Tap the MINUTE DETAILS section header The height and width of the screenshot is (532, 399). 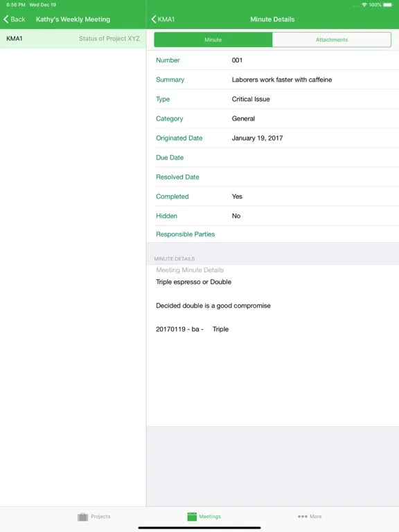click(175, 258)
